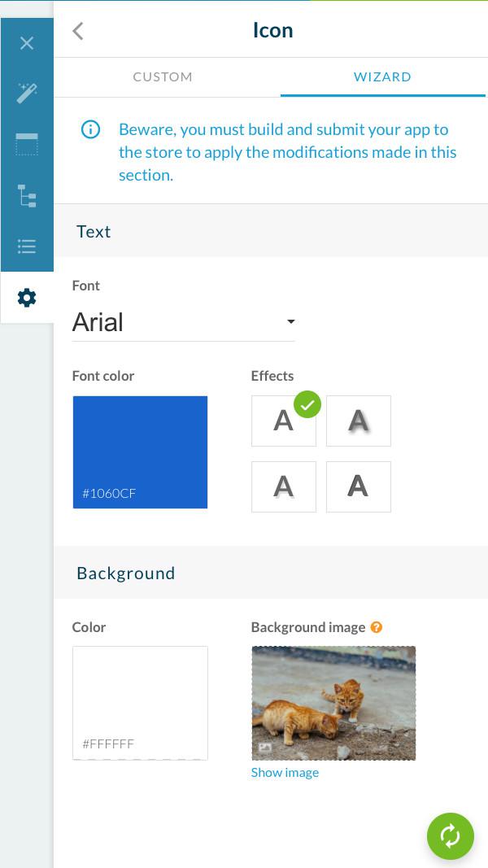Select the second text effect with drop shadow
The height and width of the screenshot is (868, 488).
(358, 421)
